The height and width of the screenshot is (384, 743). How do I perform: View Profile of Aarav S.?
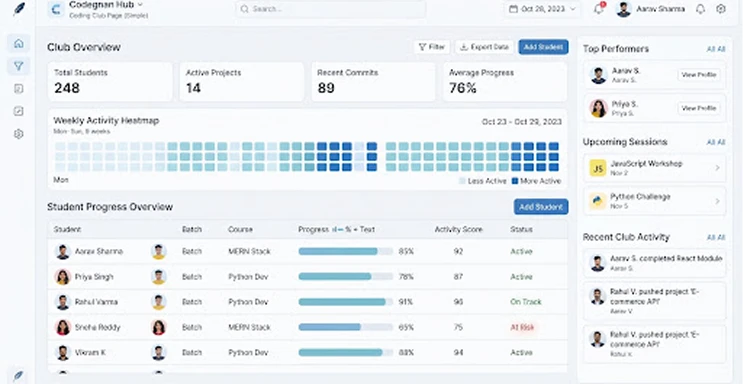click(x=699, y=75)
